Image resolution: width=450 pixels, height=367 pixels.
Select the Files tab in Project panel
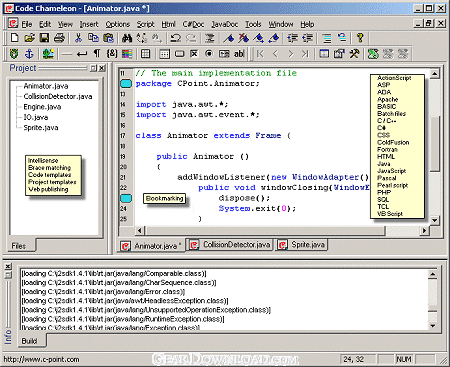pos(19,246)
